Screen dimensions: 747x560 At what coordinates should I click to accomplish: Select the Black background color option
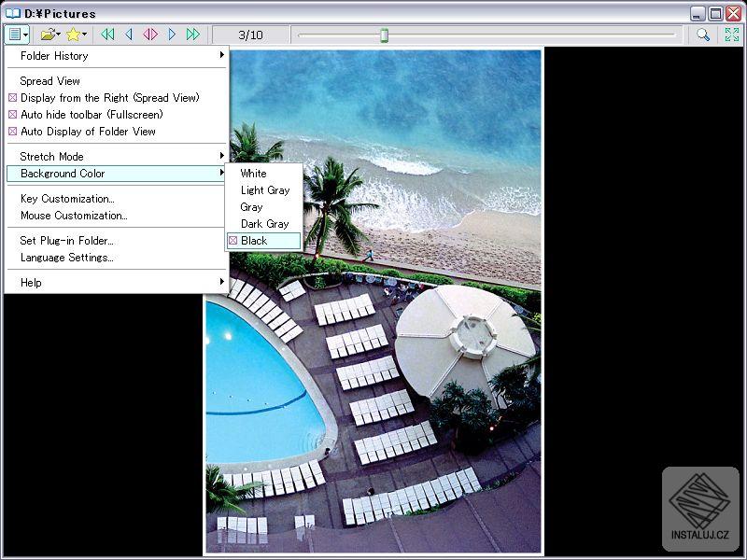264,241
